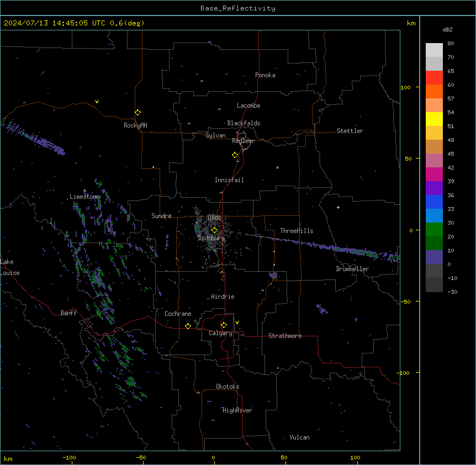
Task: Click the yellow diamond marker above Calgary label
Action: (224, 325)
